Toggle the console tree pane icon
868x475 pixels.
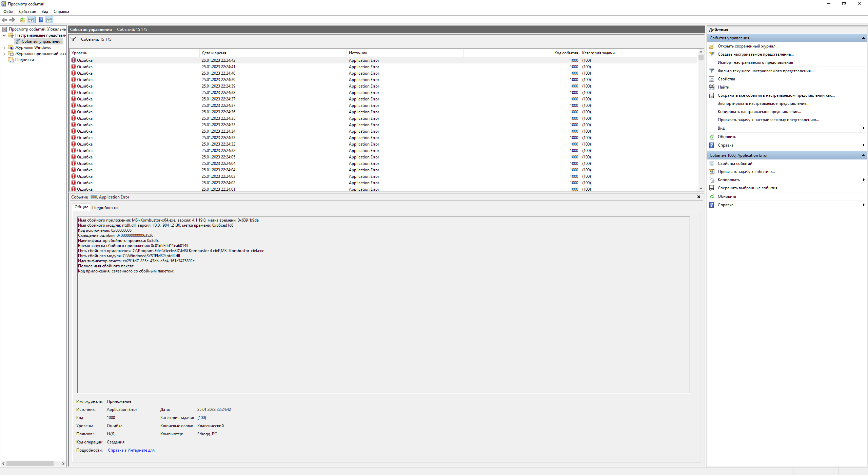click(x=31, y=20)
